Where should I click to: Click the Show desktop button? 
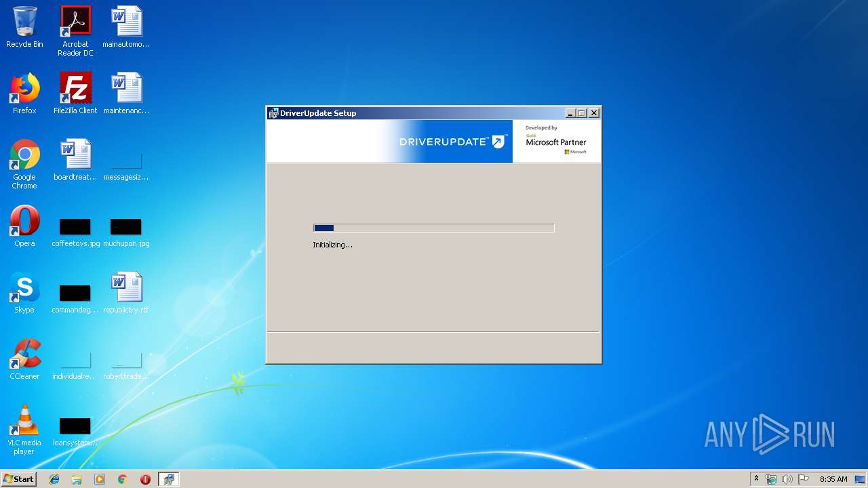860,479
